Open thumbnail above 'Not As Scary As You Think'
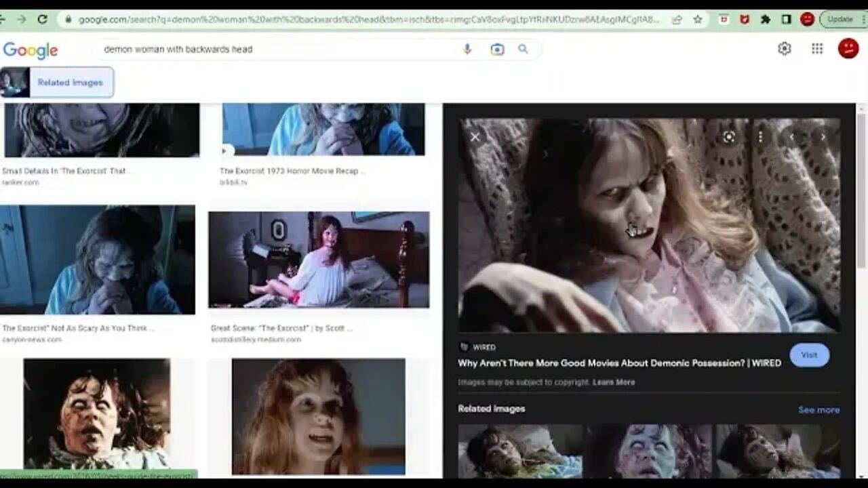The width and height of the screenshot is (868, 488). coord(98,260)
